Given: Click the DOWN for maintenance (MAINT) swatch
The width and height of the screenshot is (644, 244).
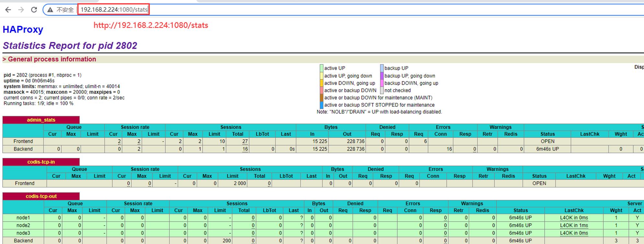Looking at the screenshot, I should [x=322, y=98].
